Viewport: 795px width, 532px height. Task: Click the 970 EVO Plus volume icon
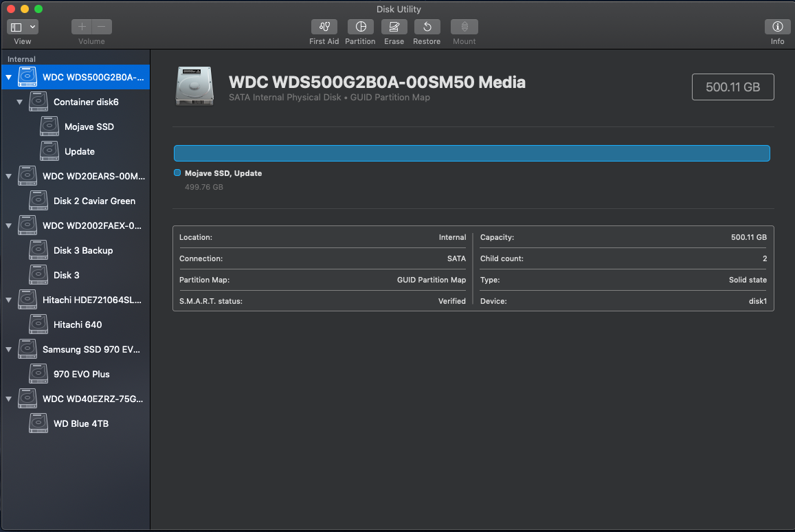click(x=38, y=375)
